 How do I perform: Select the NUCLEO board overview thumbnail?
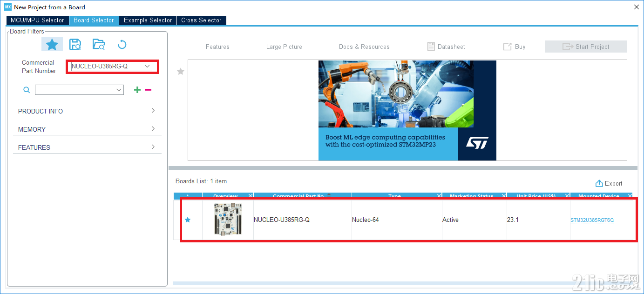228,219
